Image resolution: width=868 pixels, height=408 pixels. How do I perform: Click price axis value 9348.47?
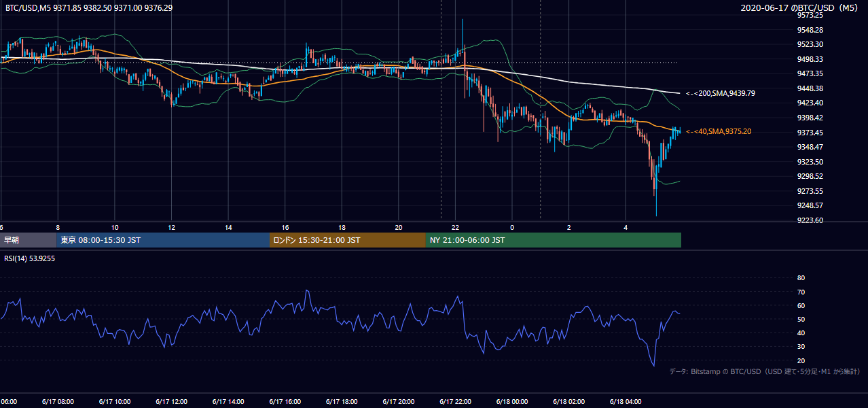tap(810, 147)
